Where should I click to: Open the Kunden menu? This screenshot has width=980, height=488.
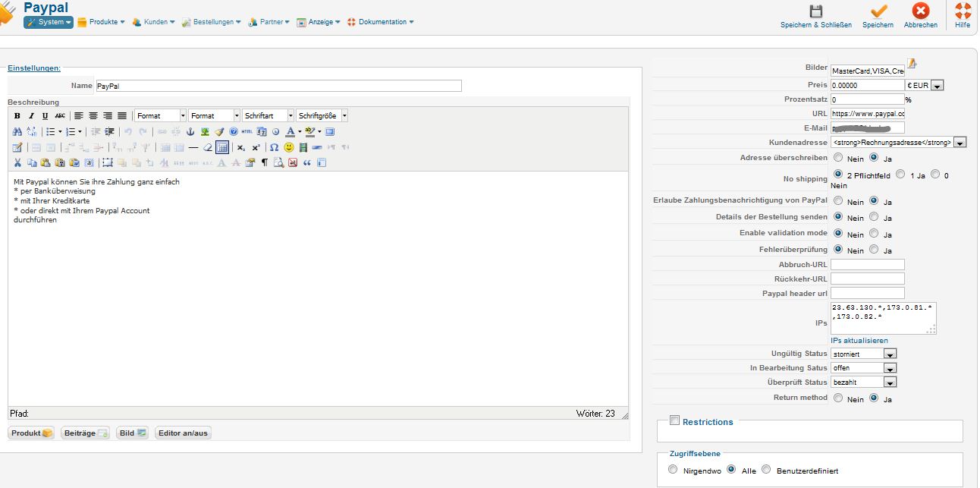[153, 23]
